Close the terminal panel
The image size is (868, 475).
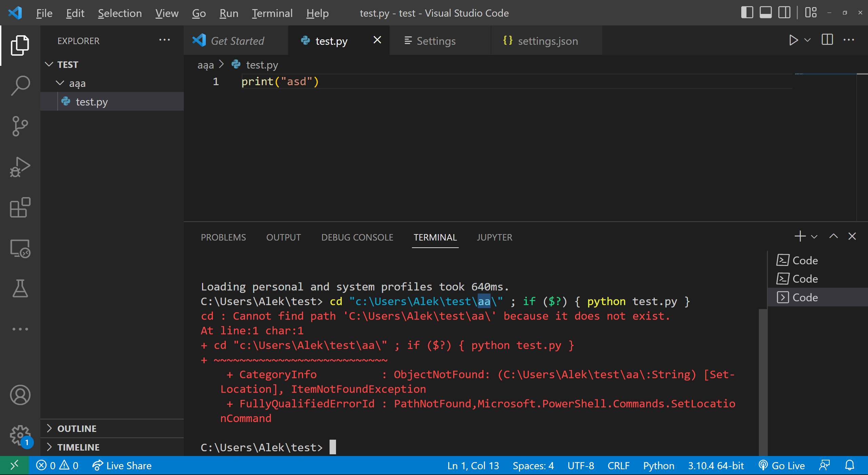point(852,236)
